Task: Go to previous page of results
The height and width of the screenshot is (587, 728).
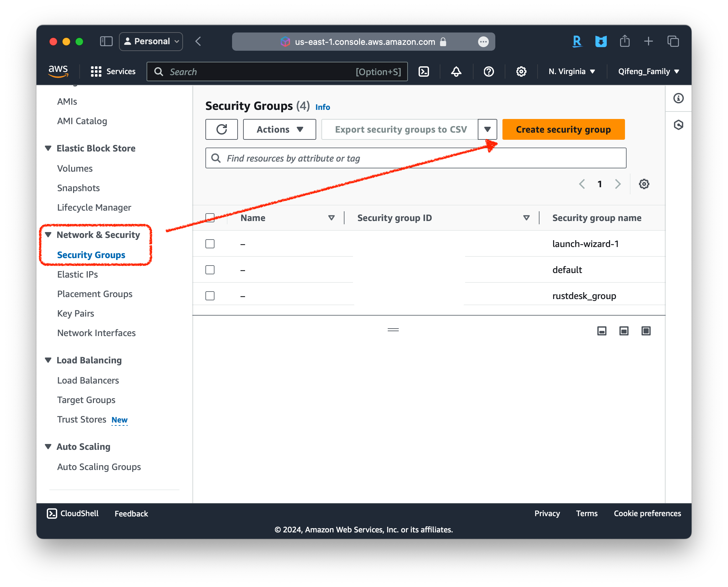Action: click(x=582, y=184)
